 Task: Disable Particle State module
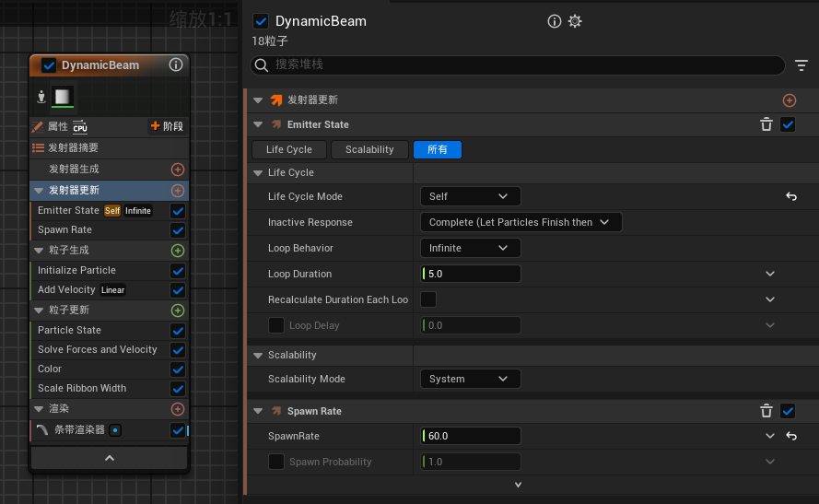click(x=178, y=331)
